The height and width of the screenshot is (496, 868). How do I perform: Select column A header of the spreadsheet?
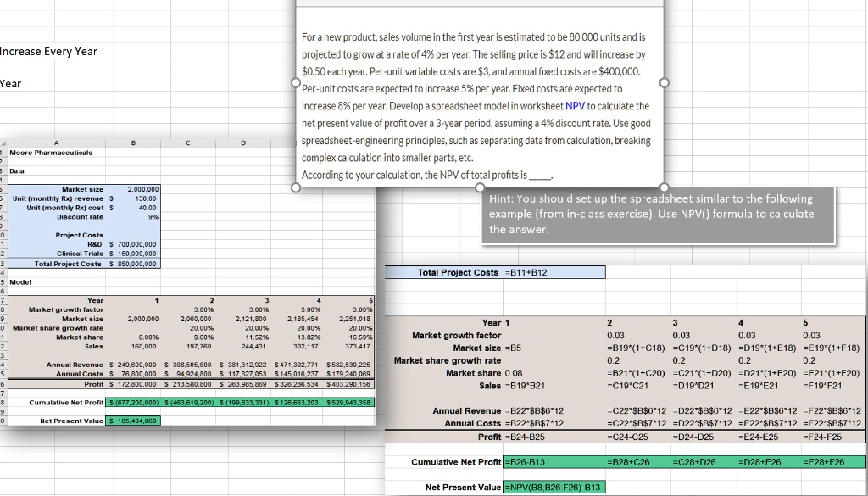pos(55,142)
